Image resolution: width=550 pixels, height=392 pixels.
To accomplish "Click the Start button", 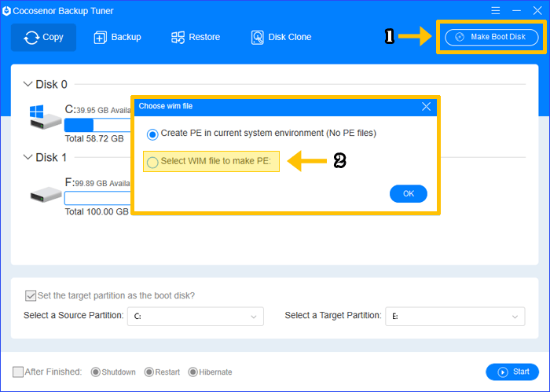I will tap(512, 372).
